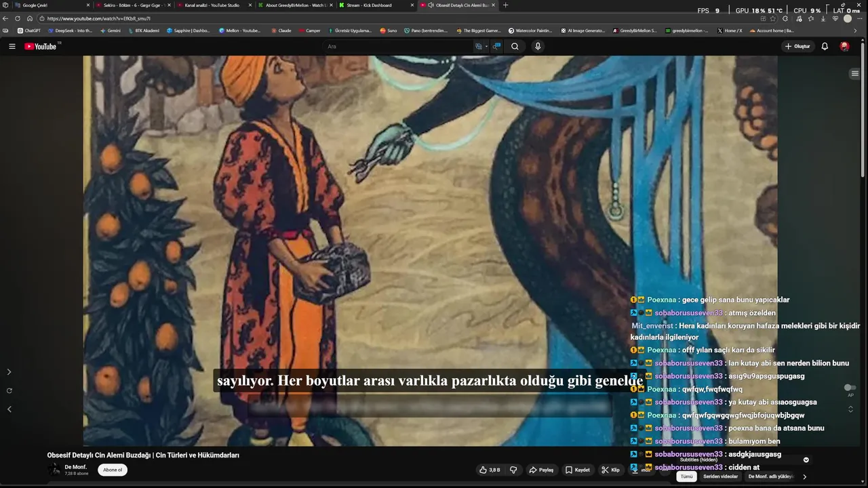Open the Gemini bookmark
This screenshot has height=488, width=868.
[110, 30]
